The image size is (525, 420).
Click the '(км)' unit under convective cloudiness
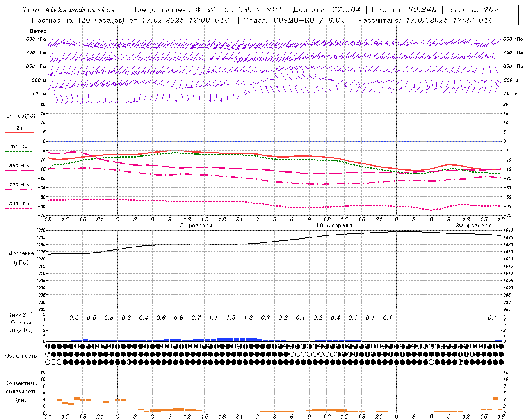click(21, 399)
